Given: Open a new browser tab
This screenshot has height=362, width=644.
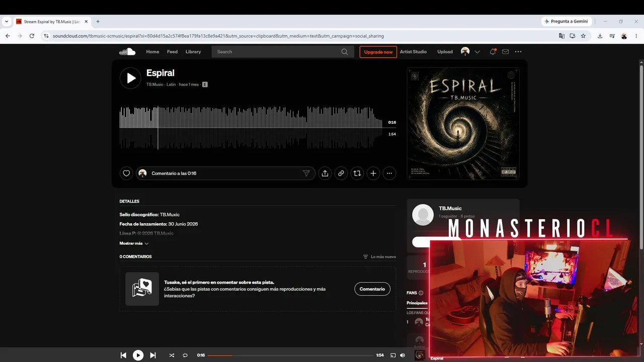Looking at the screenshot, I should pyautogui.click(x=98, y=22).
